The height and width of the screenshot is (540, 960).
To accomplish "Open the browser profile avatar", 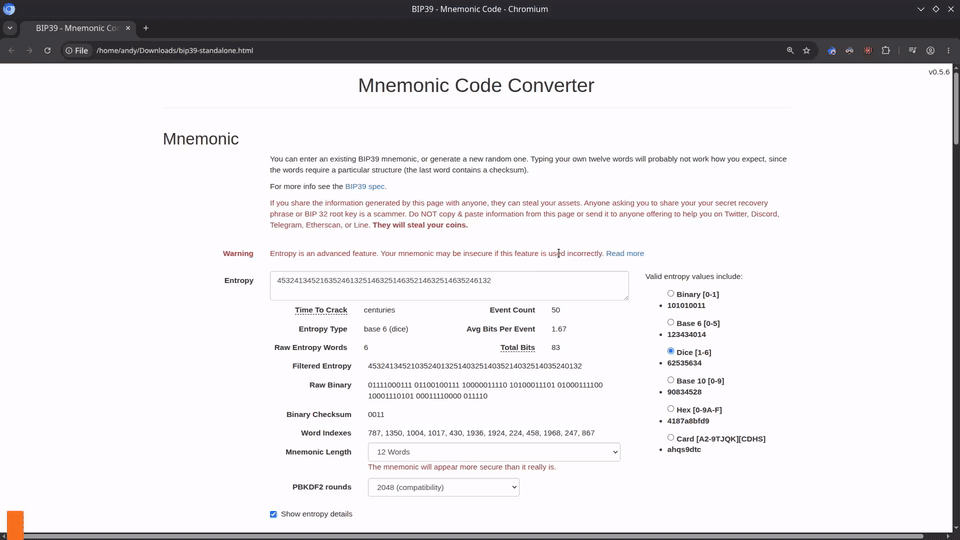I will (930, 51).
